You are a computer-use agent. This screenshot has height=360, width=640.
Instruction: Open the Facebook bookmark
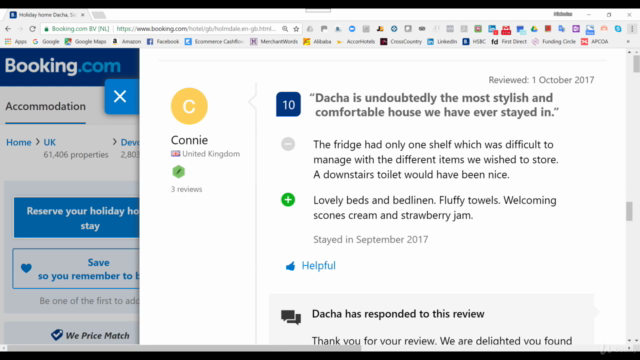pyautogui.click(x=162, y=42)
